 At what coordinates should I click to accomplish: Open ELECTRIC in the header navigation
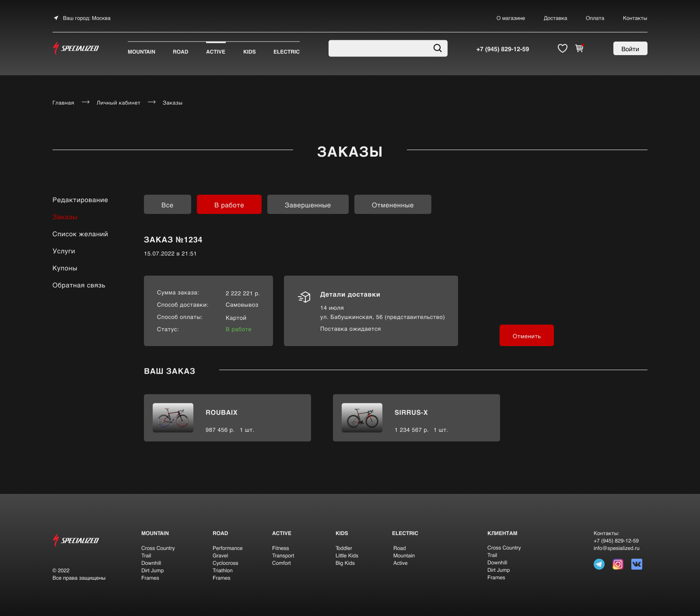(287, 52)
